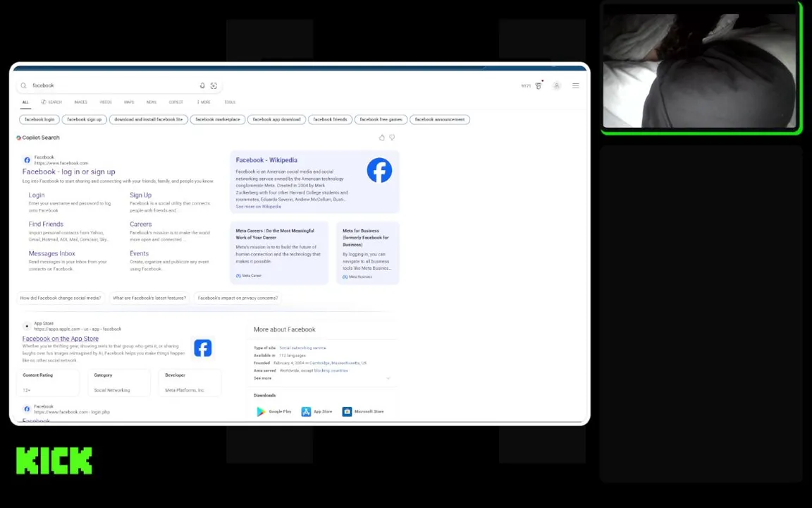Give thumbs up on Copilot Search
The height and width of the screenshot is (508, 812).
tap(381, 138)
